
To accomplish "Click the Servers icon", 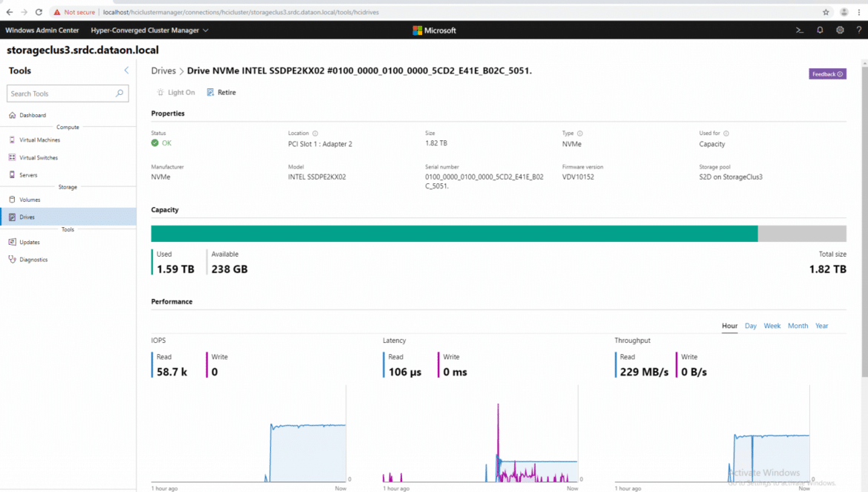I will (12, 175).
